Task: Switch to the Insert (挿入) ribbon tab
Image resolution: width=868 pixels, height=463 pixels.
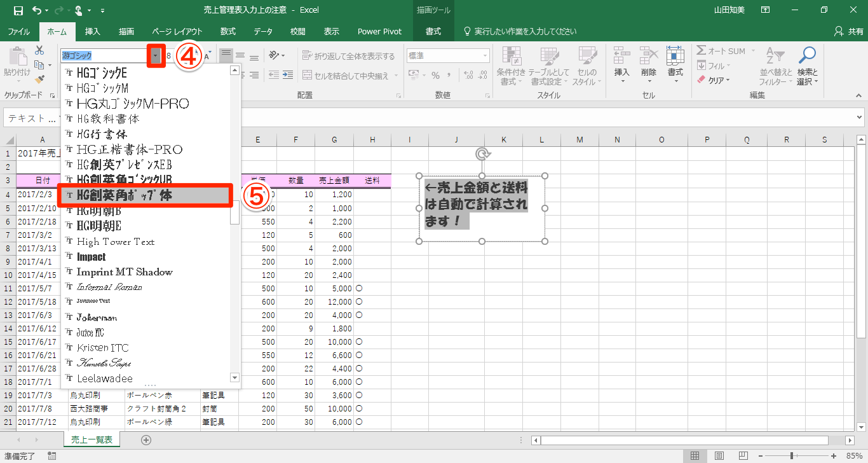Action: [x=93, y=31]
